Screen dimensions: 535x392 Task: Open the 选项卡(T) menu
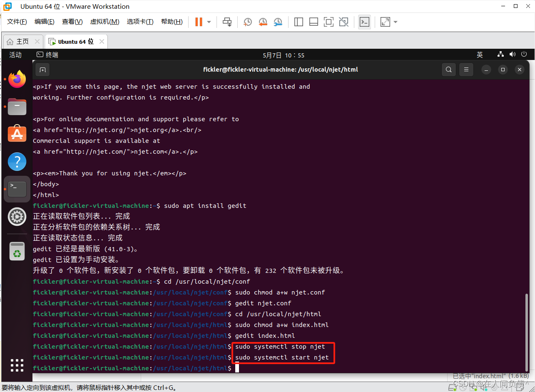(x=140, y=22)
